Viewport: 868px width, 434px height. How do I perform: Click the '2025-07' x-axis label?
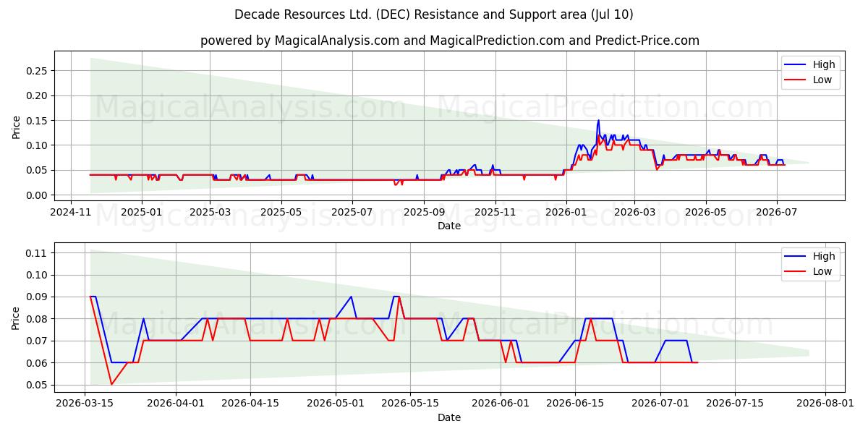pyautogui.click(x=352, y=213)
